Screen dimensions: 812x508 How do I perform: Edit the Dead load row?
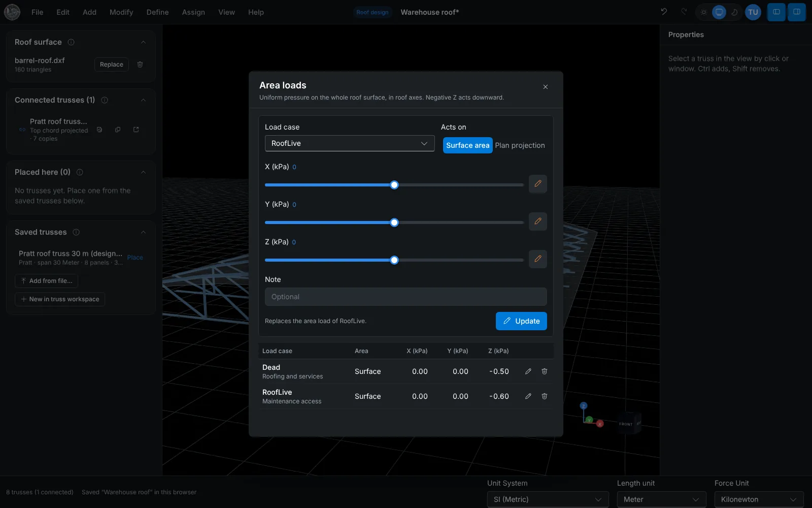click(x=528, y=371)
